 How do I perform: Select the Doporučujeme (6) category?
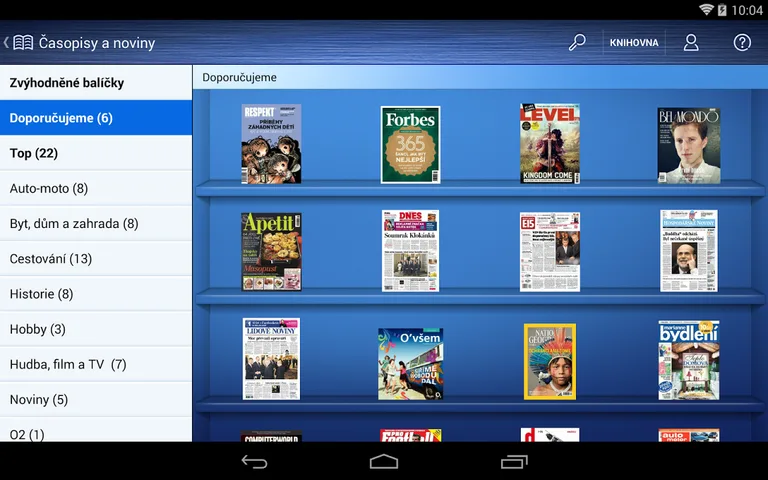pos(96,118)
